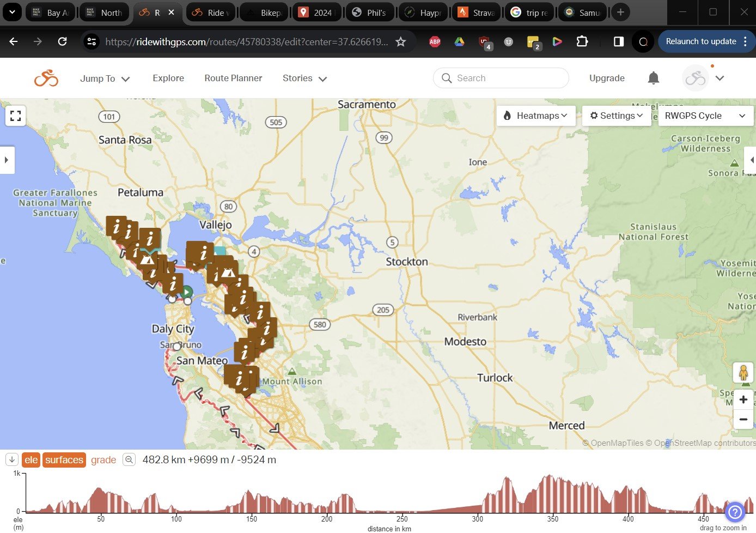756x533 pixels.
Task: Open the Route Planner
Action: pyautogui.click(x=233, y=78)
